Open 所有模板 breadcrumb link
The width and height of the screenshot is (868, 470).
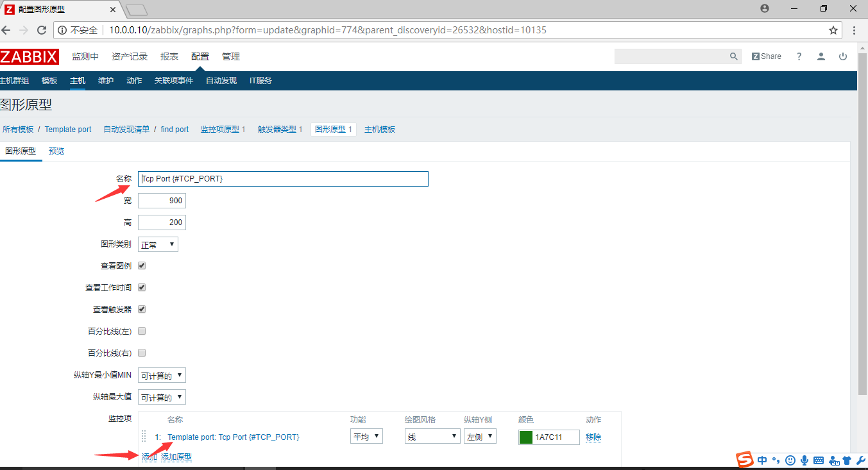pos(18,129)
